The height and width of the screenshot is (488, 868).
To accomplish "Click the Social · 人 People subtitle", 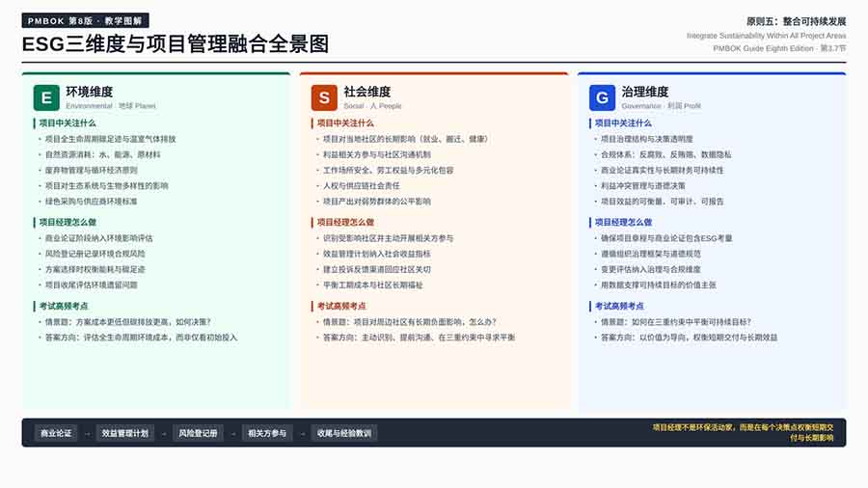I will pyautogui.click(x=372, y=106).
